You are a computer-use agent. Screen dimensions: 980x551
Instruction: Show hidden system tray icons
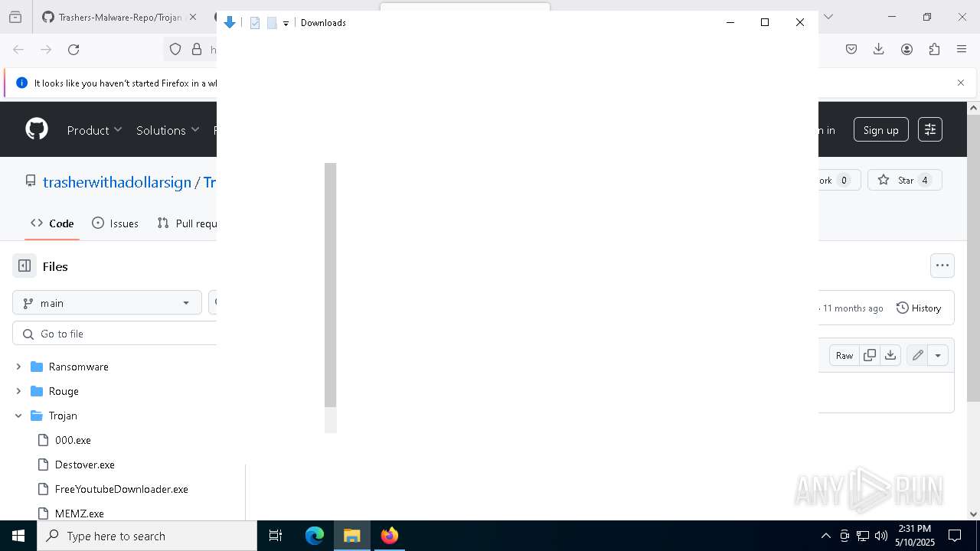point(825,536)
